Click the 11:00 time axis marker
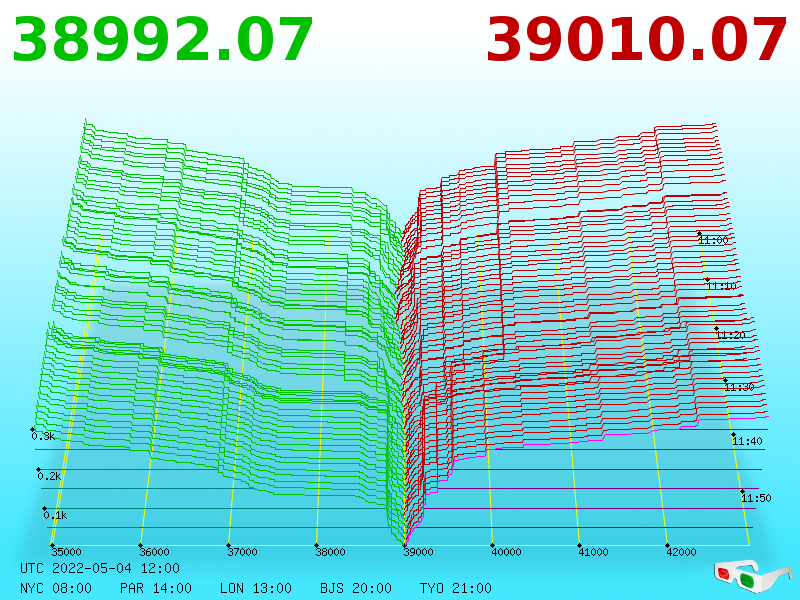 tap(713, 240)
